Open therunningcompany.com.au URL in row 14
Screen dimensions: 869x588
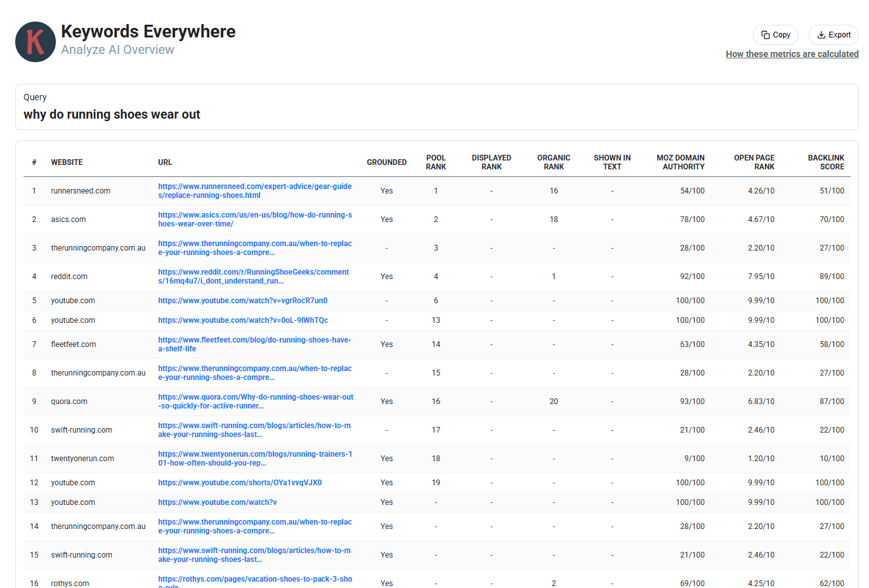tap(255, 526)
